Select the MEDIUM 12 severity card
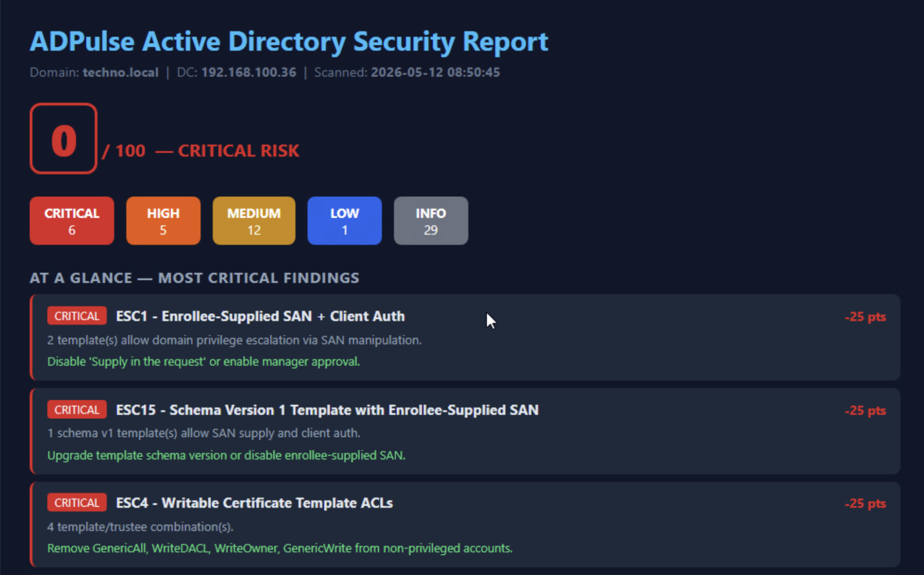This screenshot has height=575, width=924. coord(254,220)
